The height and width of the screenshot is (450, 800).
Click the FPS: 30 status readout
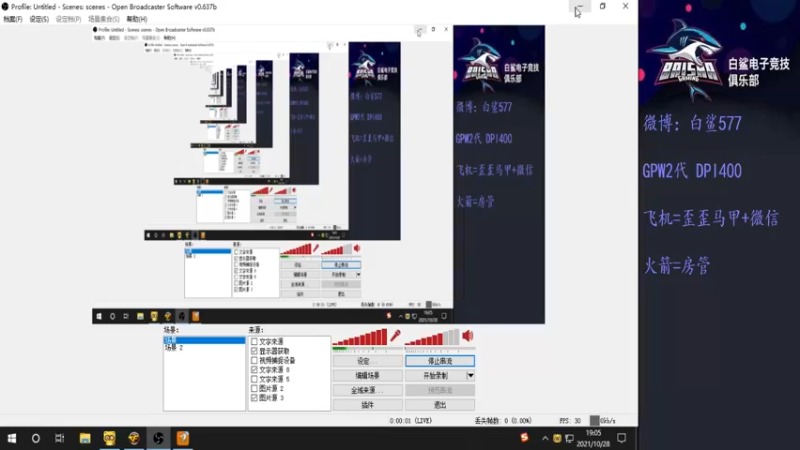pos(570,421)
